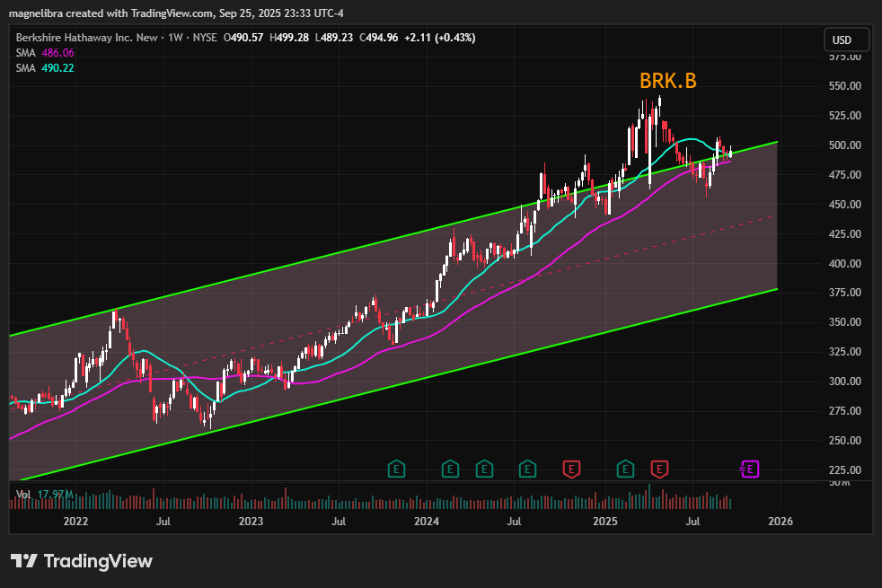Click the 2024 time axis label
Viewport: 882px width, 588px height.
tap(427, 521)
